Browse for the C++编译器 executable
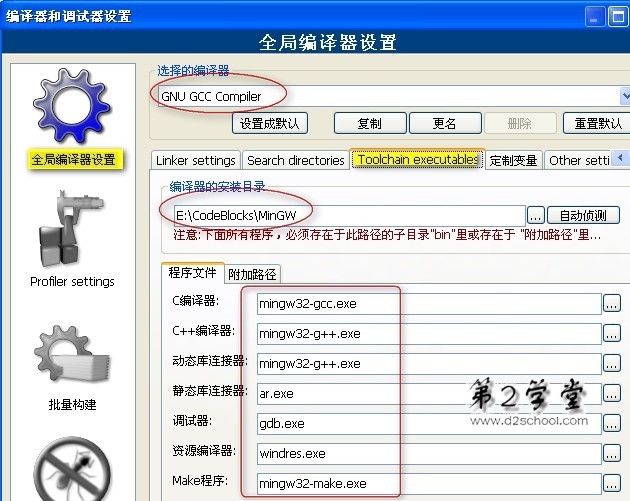Viewport: 630px width, 501px height. [612, 333]
